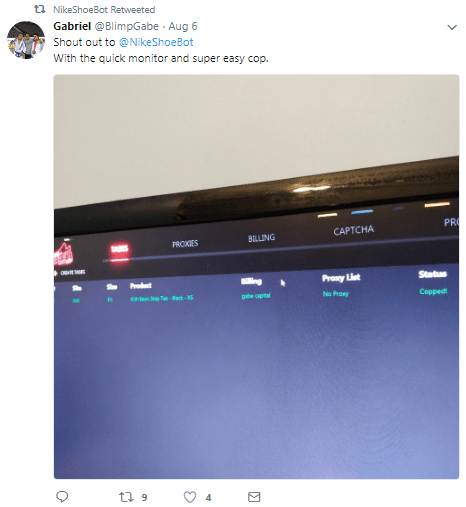Retweet Gabriel's tweet
The width and height of the screenshot is (466, 507).
click(126, 497)
